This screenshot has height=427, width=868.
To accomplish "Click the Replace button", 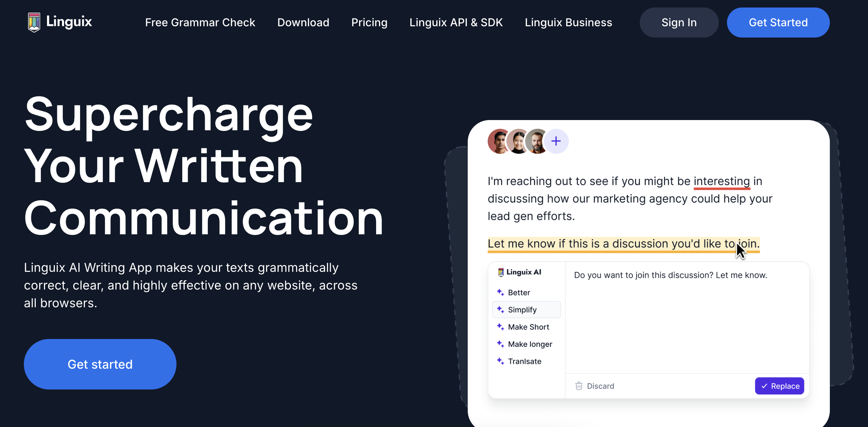I will click(x=779, y=386).
